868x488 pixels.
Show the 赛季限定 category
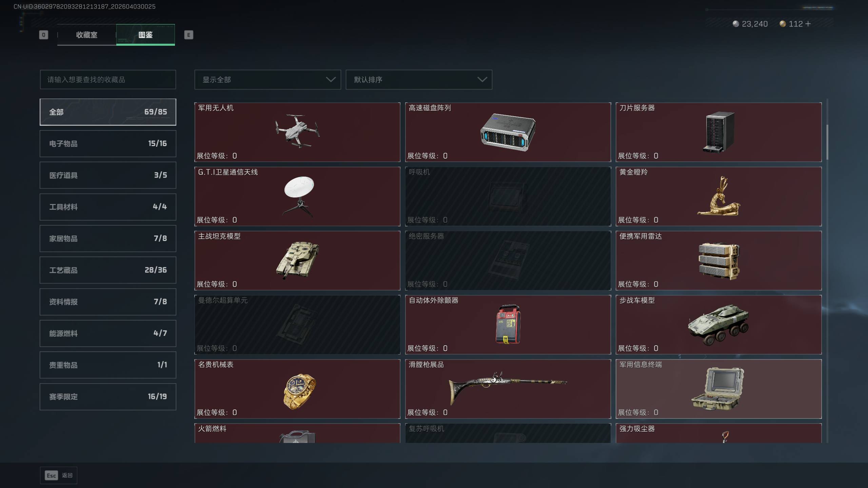(x=108, y=396)
